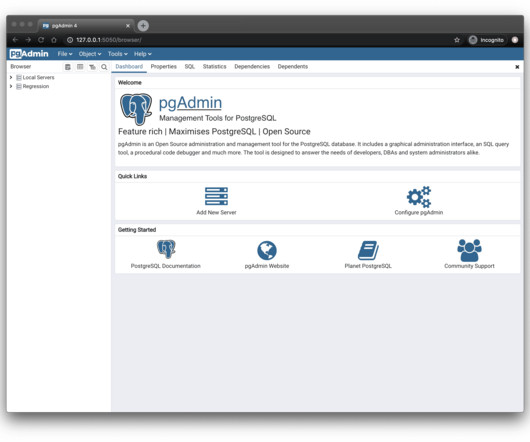
Task: Open the Help menu
Action: tap(143, 54)
